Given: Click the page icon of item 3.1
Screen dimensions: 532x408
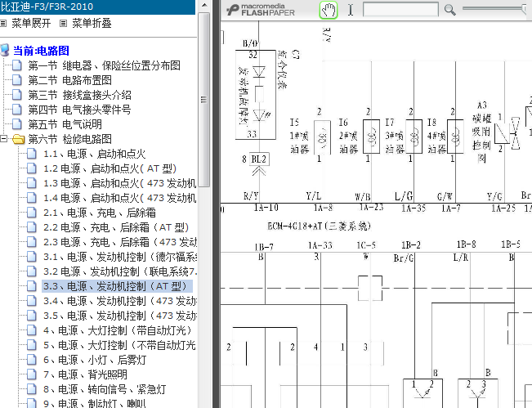Looking at the screenshot, I should tap(32, 256).
